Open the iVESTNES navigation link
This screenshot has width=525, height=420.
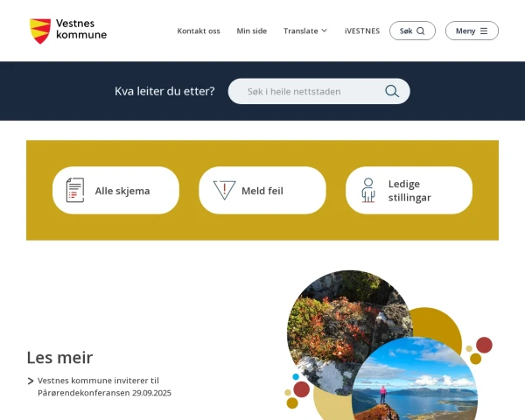click(362, 31)
